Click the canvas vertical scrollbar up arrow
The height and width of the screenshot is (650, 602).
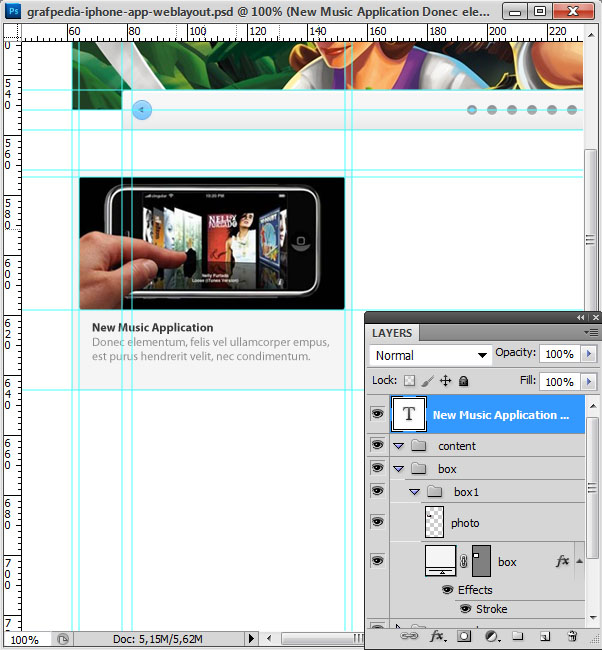click(590, 34)
